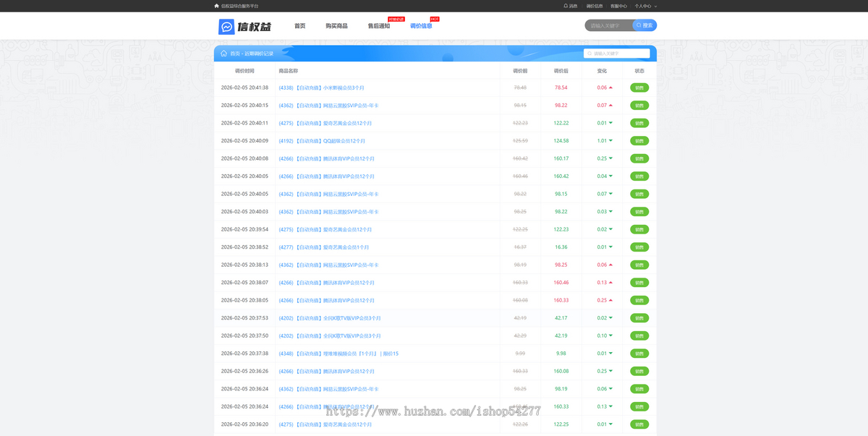Viewport: 868px width, 436px height.
Task: Click the timestamp 2026-02-05 20:41:38
Action: [244, 87]
